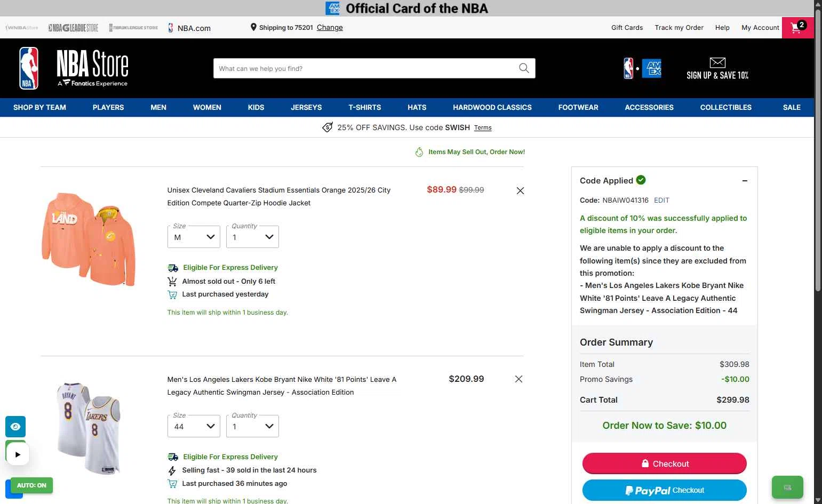Open the Accessories menu

click(649, 107)
